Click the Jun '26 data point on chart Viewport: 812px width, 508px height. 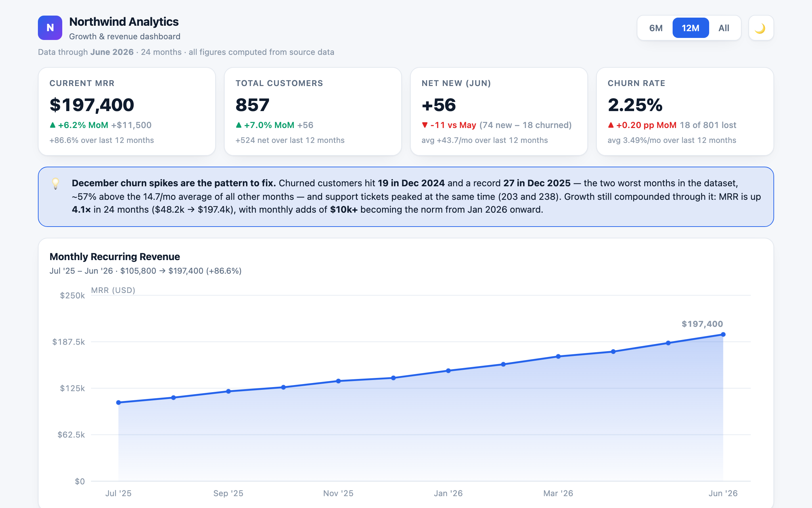[x=723, y=334]
